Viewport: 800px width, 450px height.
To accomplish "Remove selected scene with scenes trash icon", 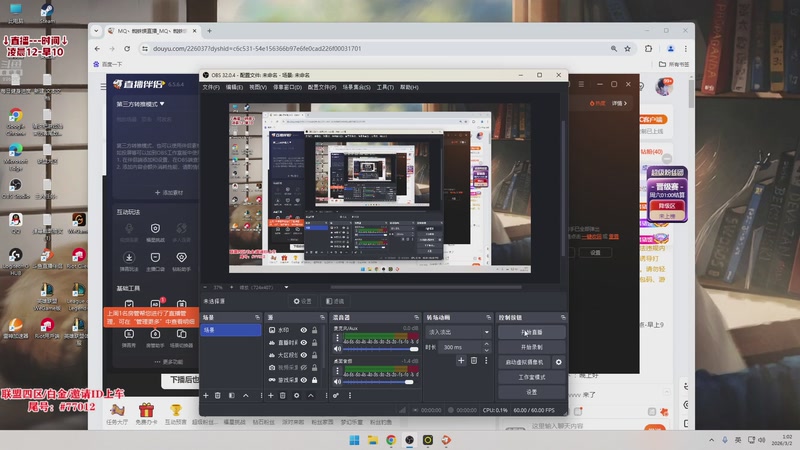I will click(x=218, y=395).
